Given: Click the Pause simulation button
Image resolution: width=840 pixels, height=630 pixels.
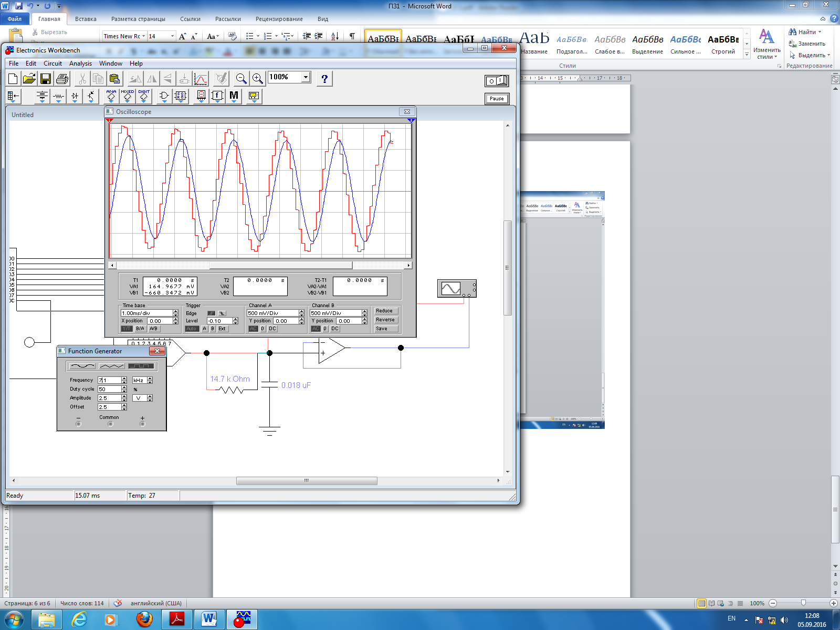Looking at the screenshot, I should 497,99.
